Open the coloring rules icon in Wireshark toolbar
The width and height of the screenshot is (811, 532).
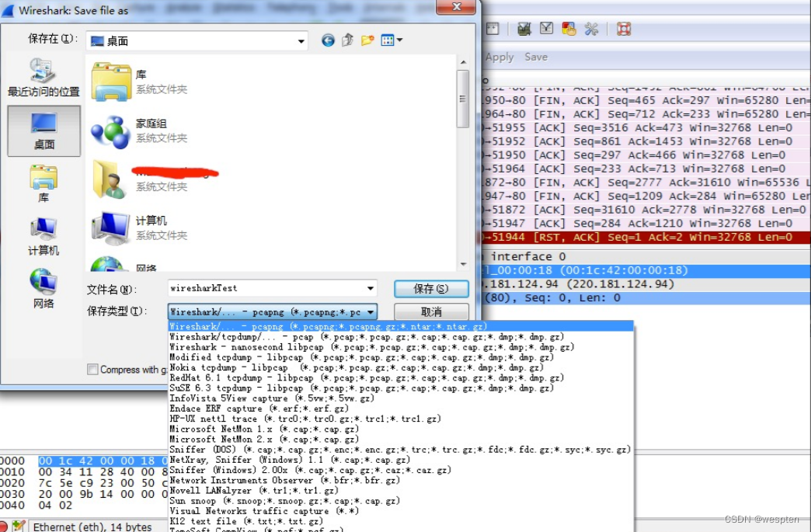point(569,29)
